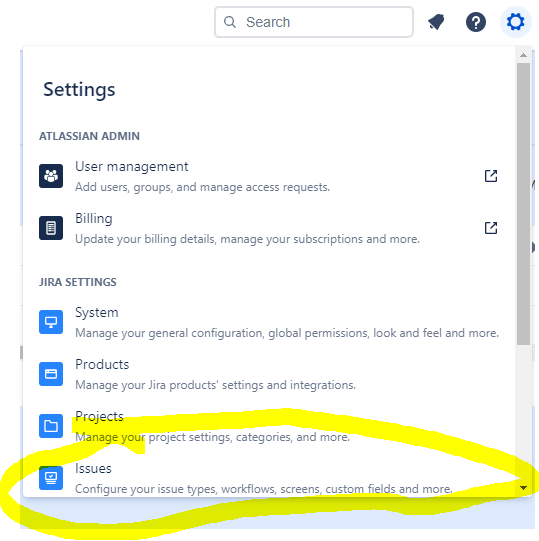Select the System settings menu entry

click(x=269, y=322)
